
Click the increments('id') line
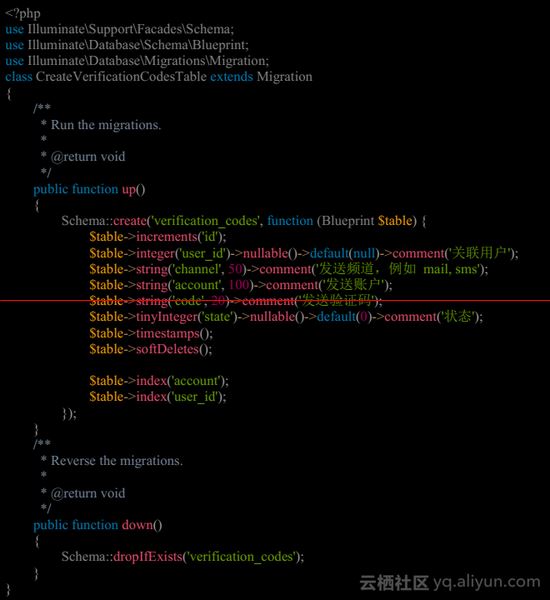(158, 237)
